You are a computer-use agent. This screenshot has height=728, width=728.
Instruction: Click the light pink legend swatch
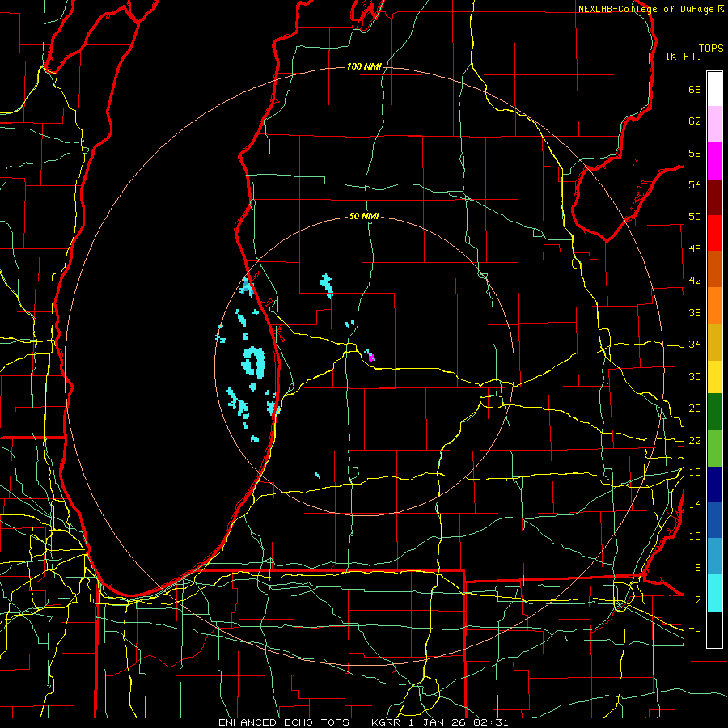[714, 125]
